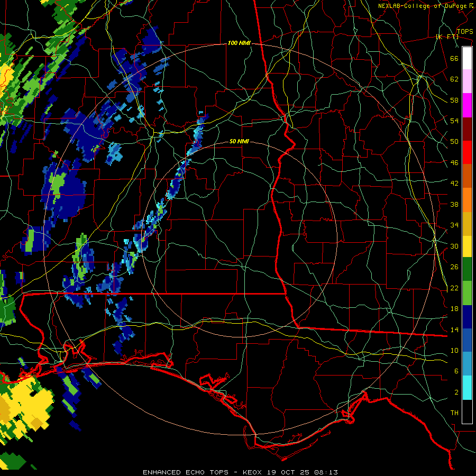Click the legend value 50
This screenshot has height=476, width=476.
(x=454, y=141)
